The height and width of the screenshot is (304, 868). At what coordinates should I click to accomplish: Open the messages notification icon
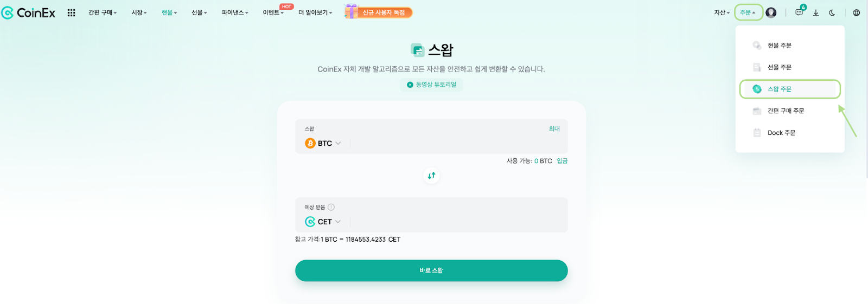tap(799, 12)
